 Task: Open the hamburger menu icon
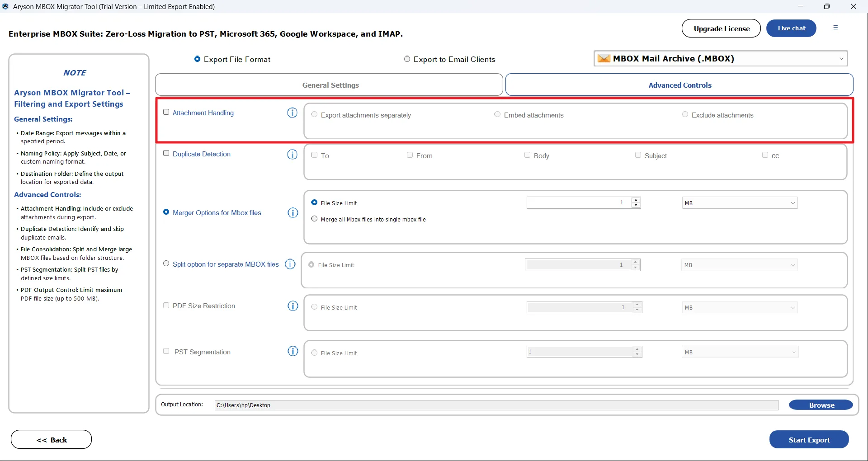pyautogui.click(x=835, y=28)
